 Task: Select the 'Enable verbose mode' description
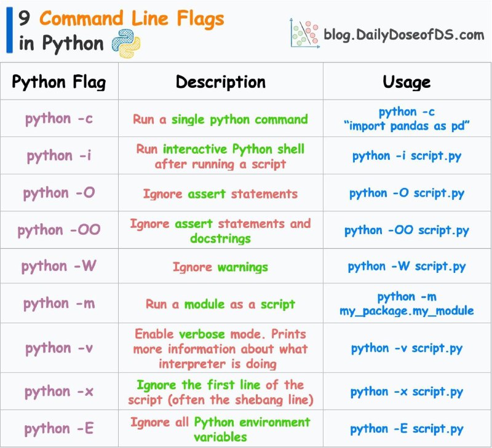point(220,348)
